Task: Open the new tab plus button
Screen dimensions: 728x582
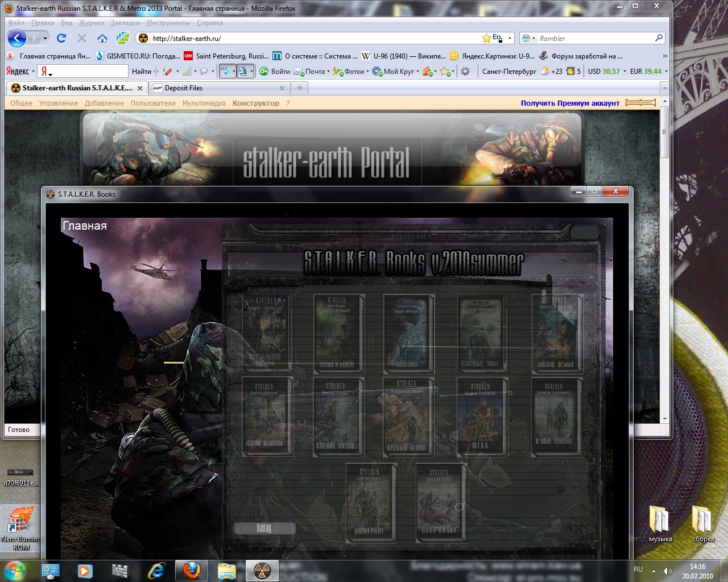Action: pyautogui.click(x=299, y=88)
